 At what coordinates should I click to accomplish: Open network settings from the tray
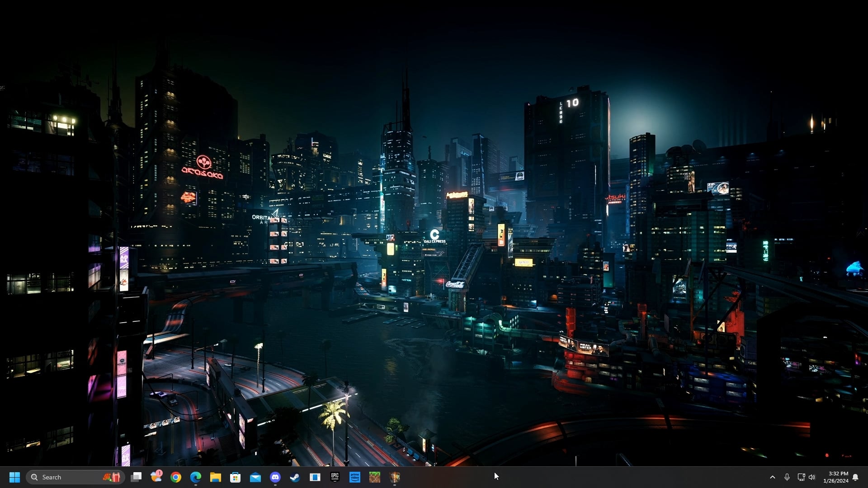[x=801, y=477]
